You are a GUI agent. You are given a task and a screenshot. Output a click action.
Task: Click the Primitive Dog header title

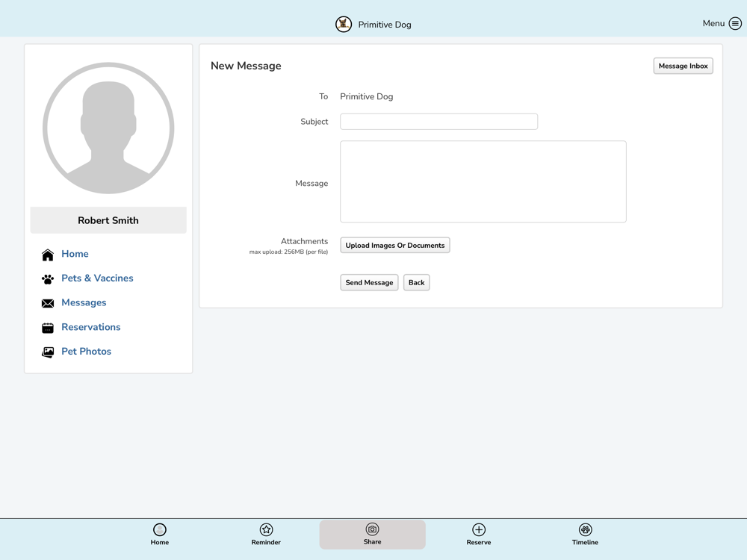385,25
